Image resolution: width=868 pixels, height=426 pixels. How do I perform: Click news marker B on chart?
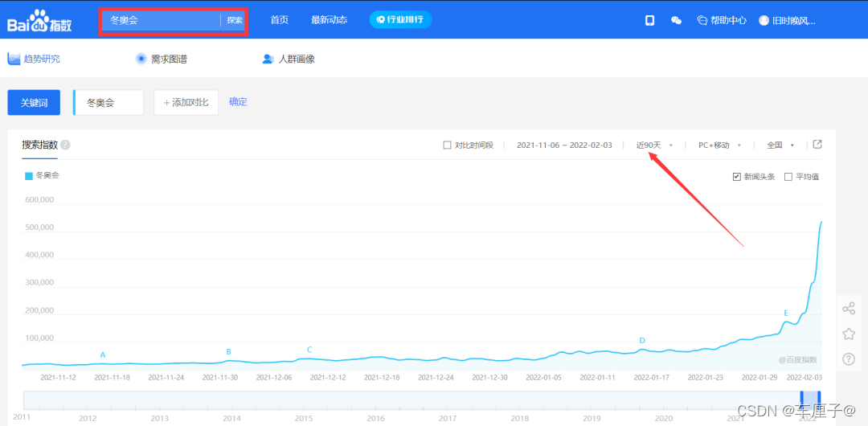point(228,352)
